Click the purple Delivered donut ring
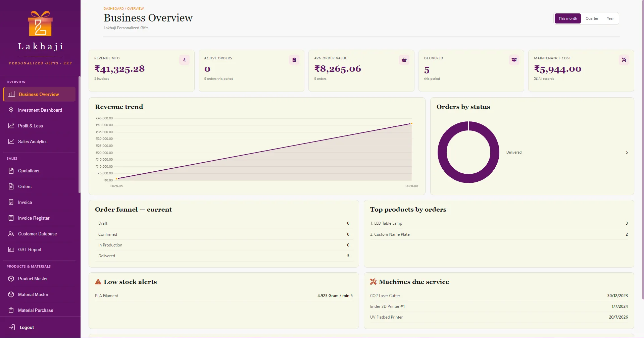Image resolution: width=644 pixels, height=338 pixels. [x=442, y=152]
